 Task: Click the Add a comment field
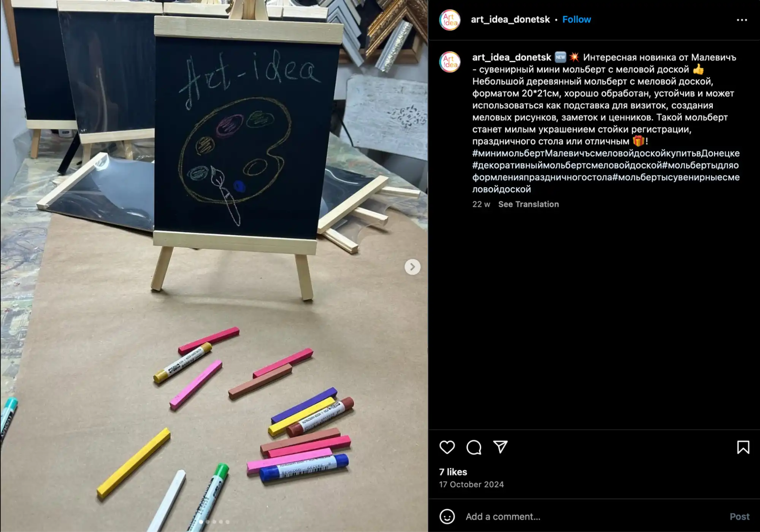coord(593,516)
